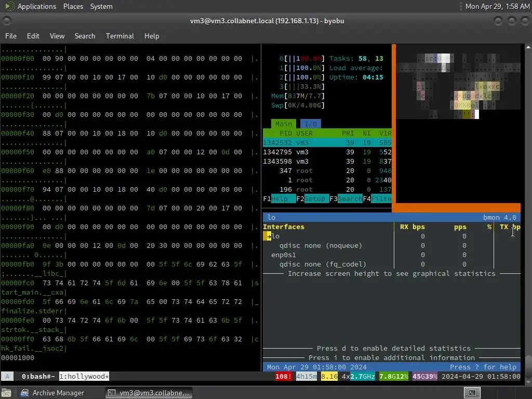The width and height of the screenshot is (532, 399).
Task: Open the View menu
Action: 57,36
